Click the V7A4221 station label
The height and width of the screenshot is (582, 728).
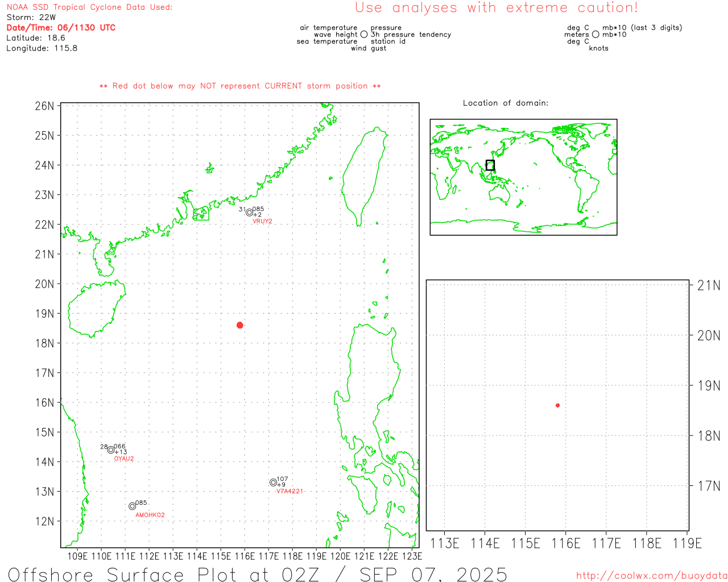pyautogui.click(x=289, y=491)
